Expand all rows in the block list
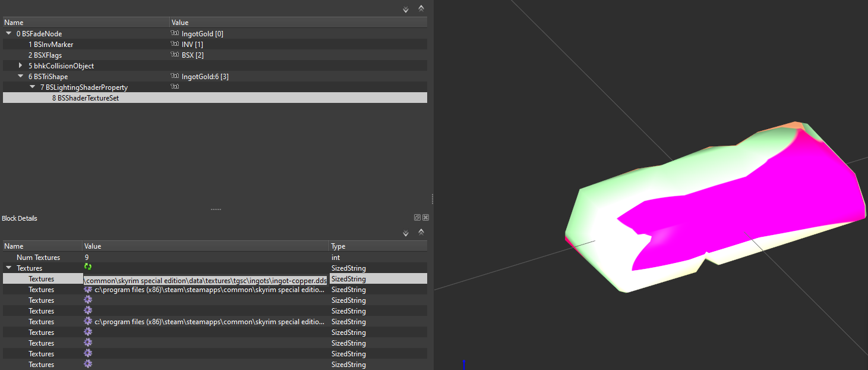 click(x=406, y=9)
